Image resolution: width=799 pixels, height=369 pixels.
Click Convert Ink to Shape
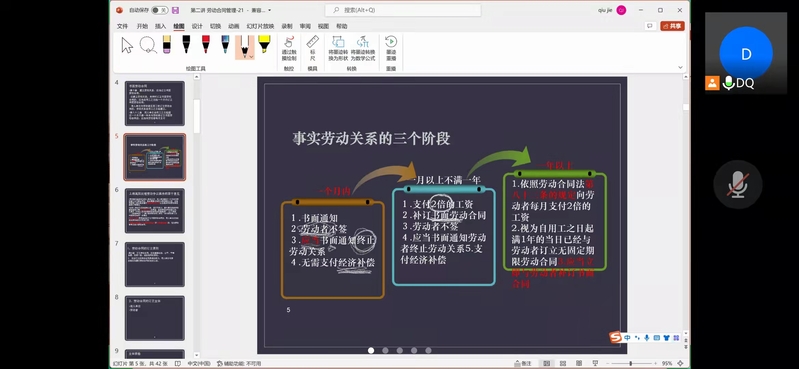(338, 48)
